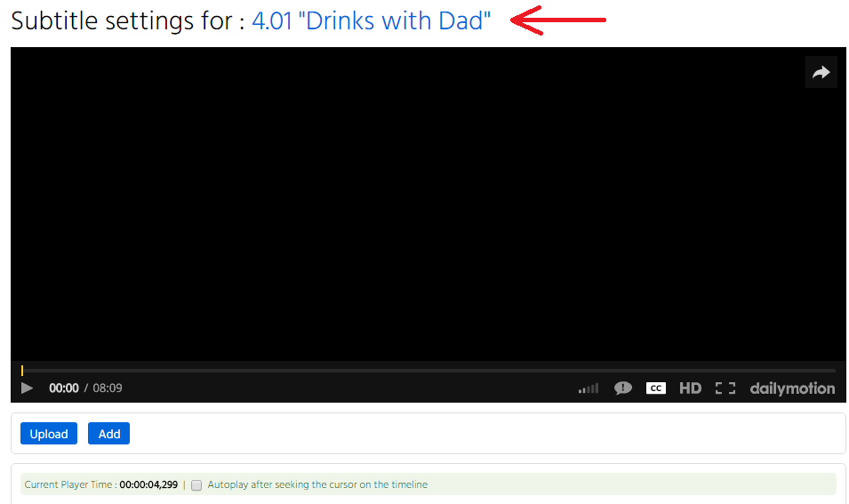The width and height of the screenshot is (849, 504).
Task: Switch the player to fullscreen
Action: [725, 388]
